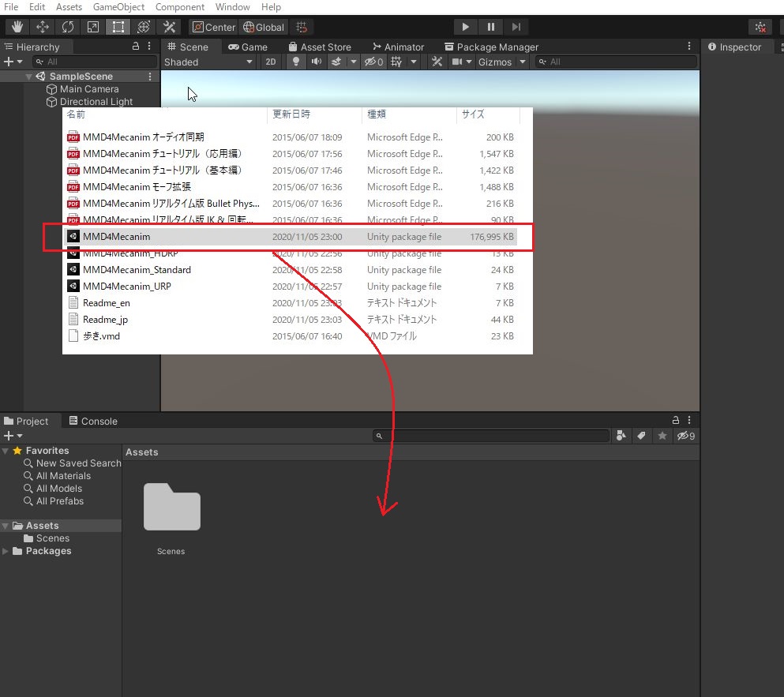This screenshot has width=784, height=697.
Task: Open Hierarchy create plus dropdown
Action: tap(13, 62)
